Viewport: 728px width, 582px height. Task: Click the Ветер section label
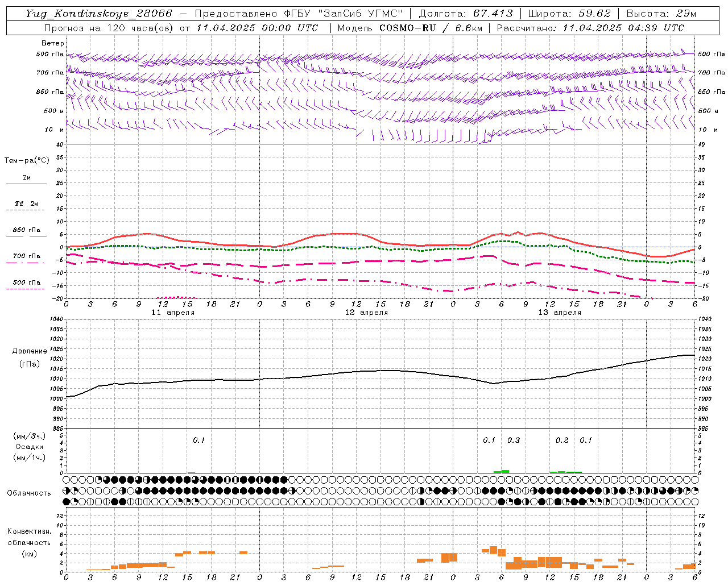(x=53, y=43)
